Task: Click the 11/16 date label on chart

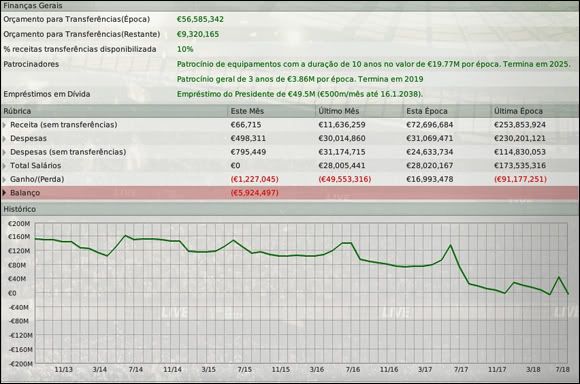Action: click(x=389, y=370)
